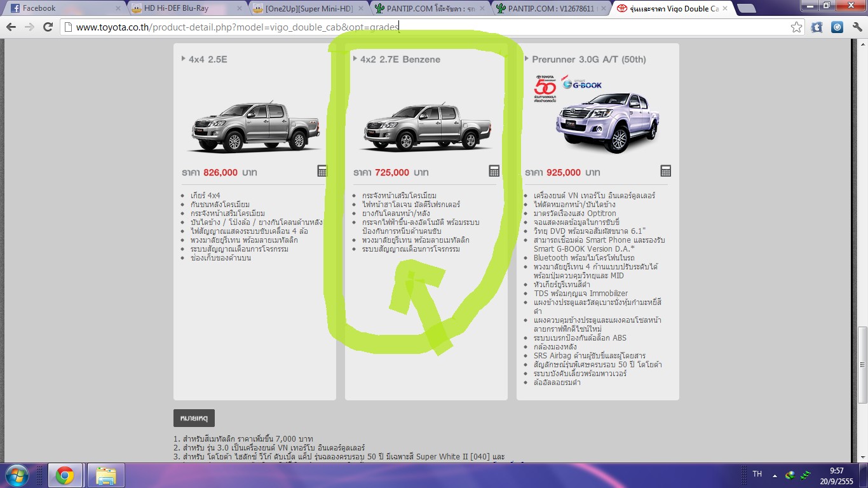The image size is (868, 488).
Task: Expand the 4x4 2.5E heading arrow
Action: pos(183,58)
